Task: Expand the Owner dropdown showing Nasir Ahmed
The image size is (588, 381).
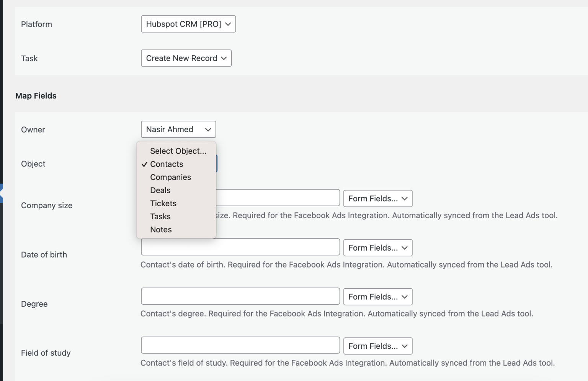Action: coord(178,130)
